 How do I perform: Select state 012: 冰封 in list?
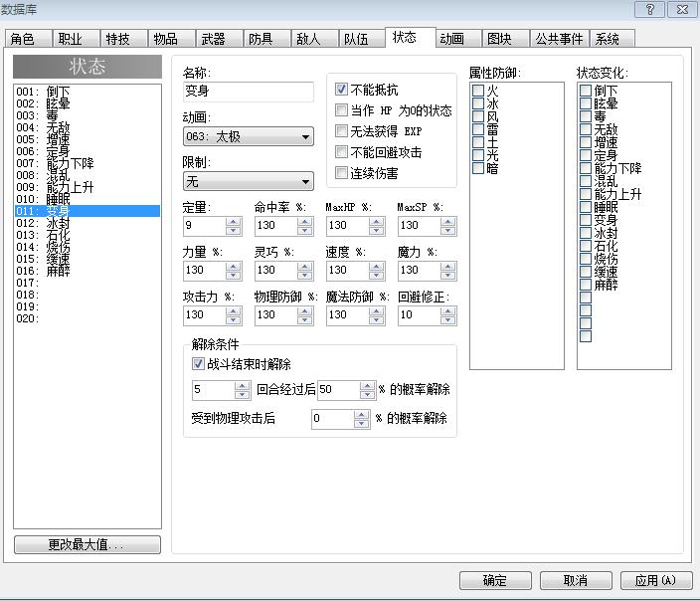pos(87,223)
